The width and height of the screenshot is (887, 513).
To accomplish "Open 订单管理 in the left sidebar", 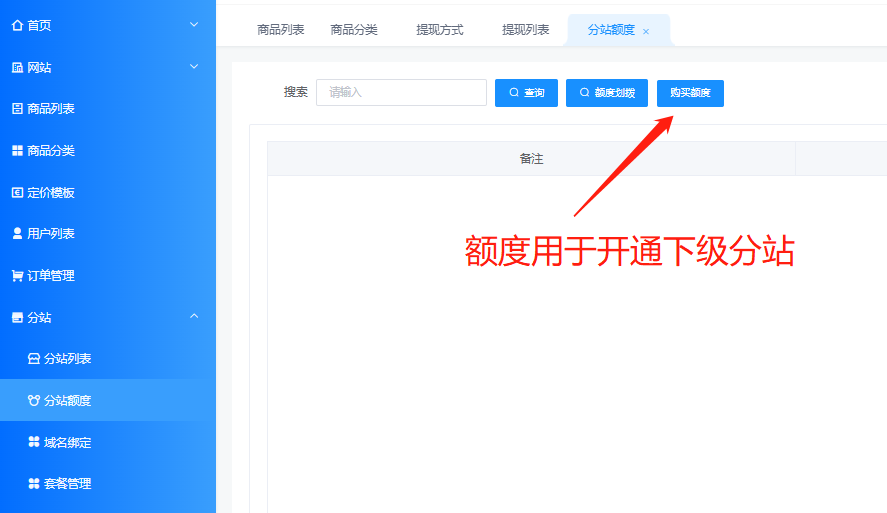I will [x=50, y=276].
